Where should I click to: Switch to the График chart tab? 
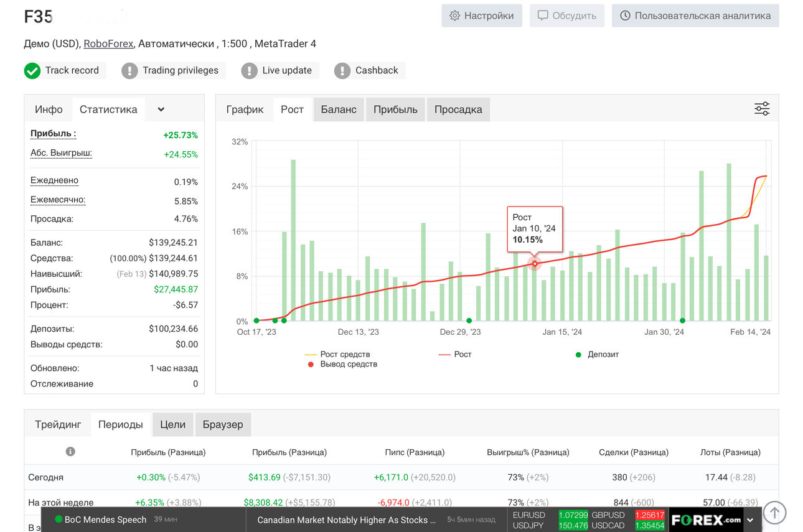[x=245, y=110]
